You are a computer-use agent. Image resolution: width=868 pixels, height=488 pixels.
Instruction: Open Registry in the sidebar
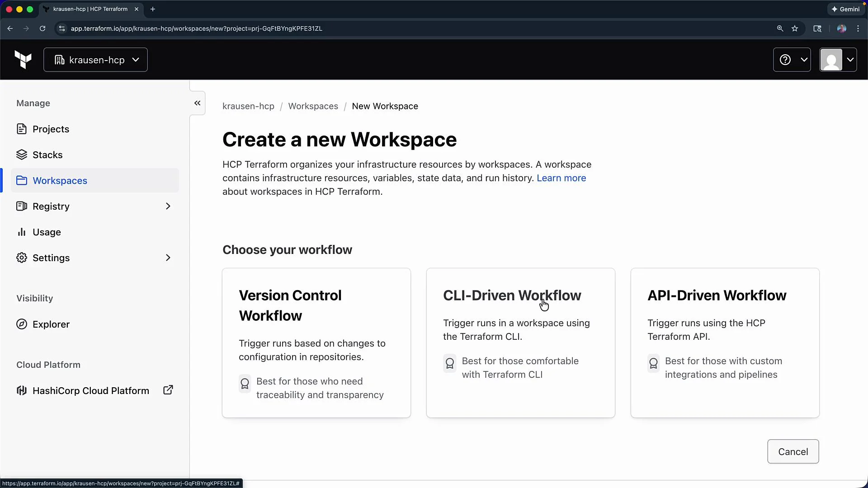click(x=95, y=206)
